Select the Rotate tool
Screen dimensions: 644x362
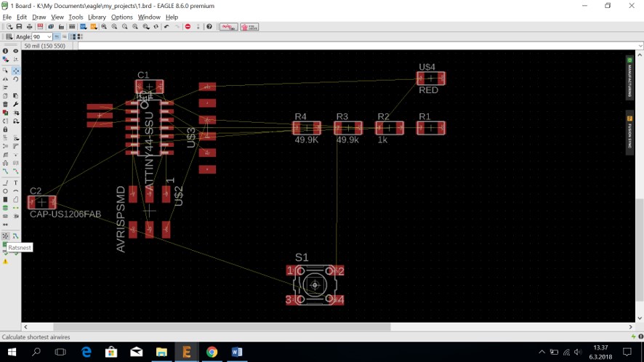pos(15,79)
